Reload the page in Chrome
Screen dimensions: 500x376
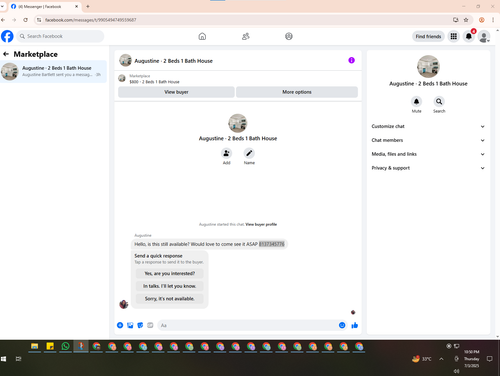point(25,20)
